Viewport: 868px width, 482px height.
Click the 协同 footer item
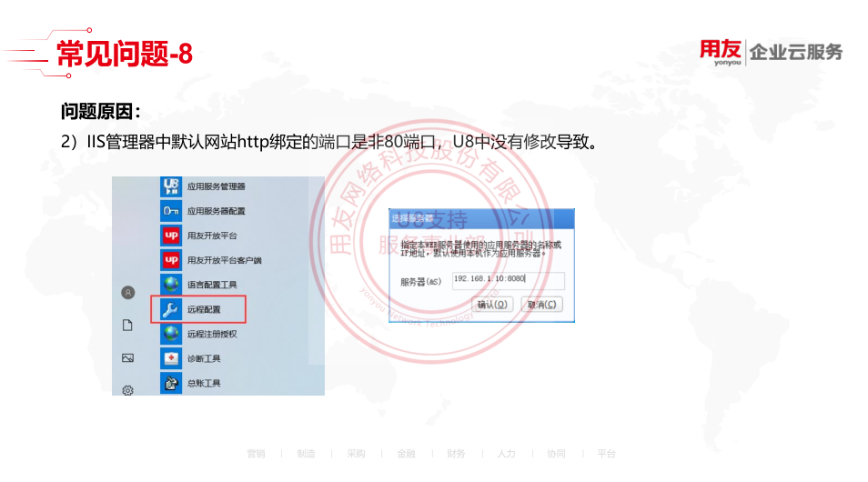point(556,454)
